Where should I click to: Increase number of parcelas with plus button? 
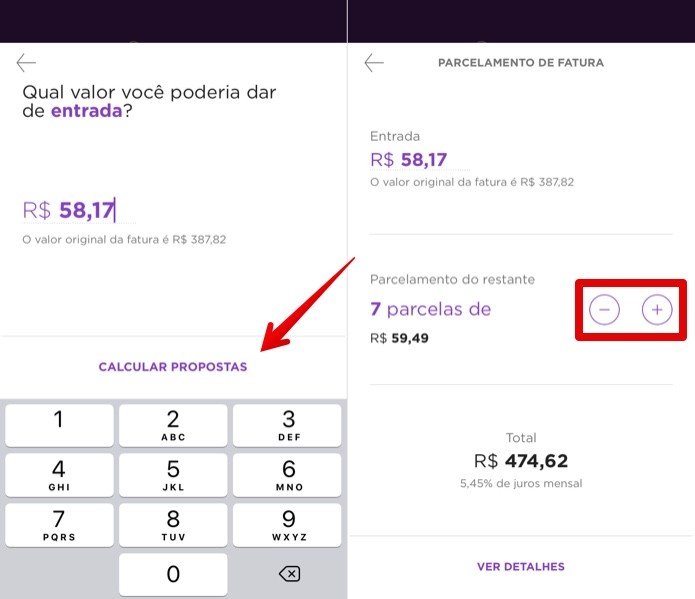click(x=657, y=309)
